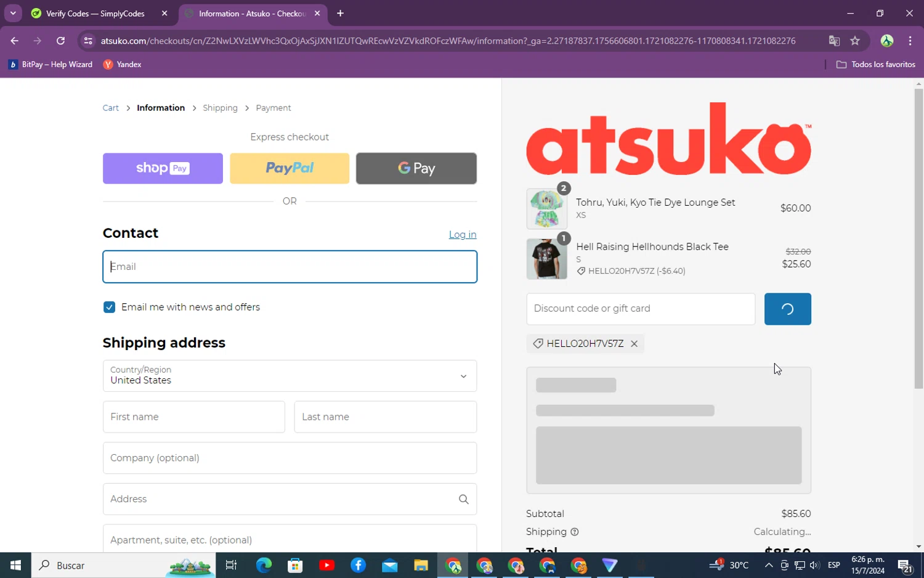Click the address search magnifier icon

tap(464, 499)
